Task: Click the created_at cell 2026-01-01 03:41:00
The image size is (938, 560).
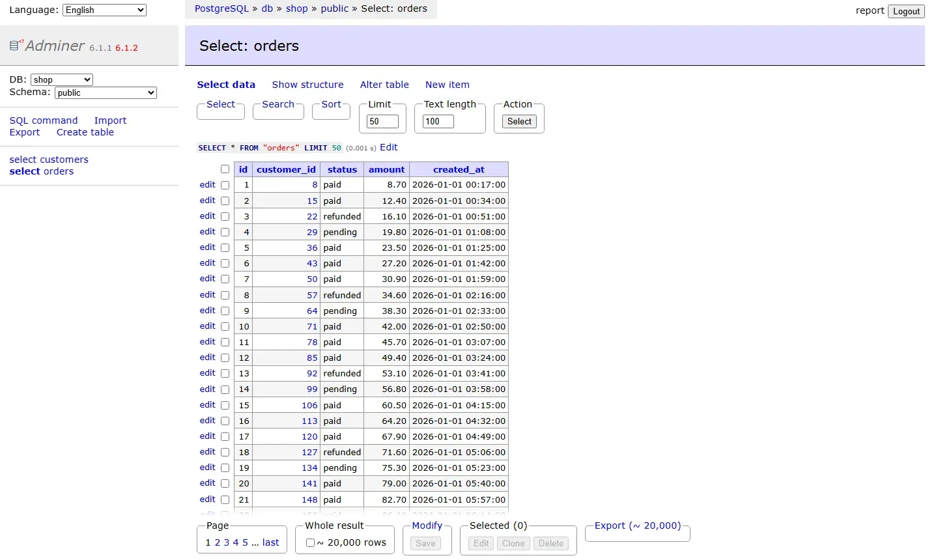Action: tap(459, 374)
